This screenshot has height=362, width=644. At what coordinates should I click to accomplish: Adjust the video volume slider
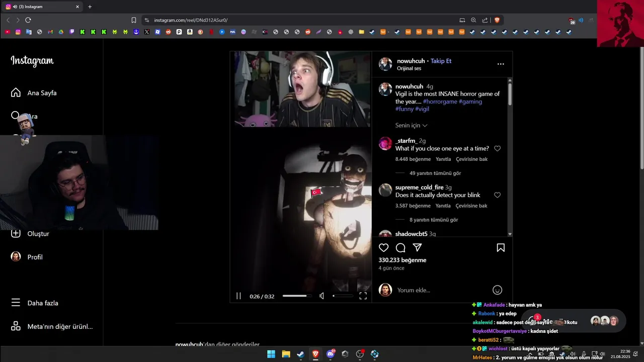point(343,296)
